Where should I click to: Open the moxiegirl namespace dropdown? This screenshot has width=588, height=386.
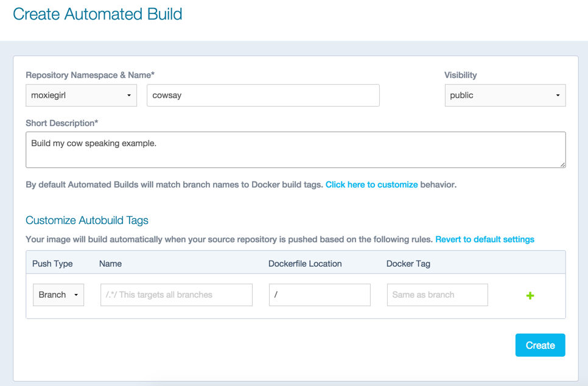point(81,96)
